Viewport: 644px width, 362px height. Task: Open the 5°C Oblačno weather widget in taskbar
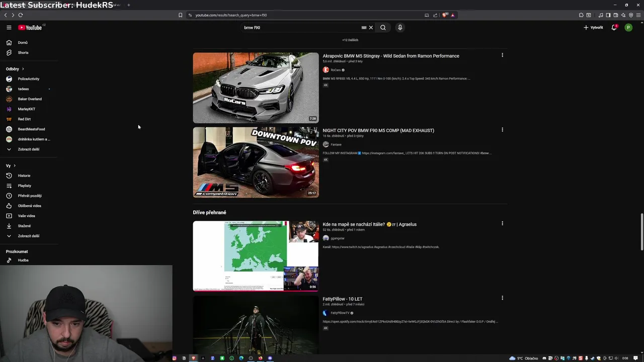(523, 358)
